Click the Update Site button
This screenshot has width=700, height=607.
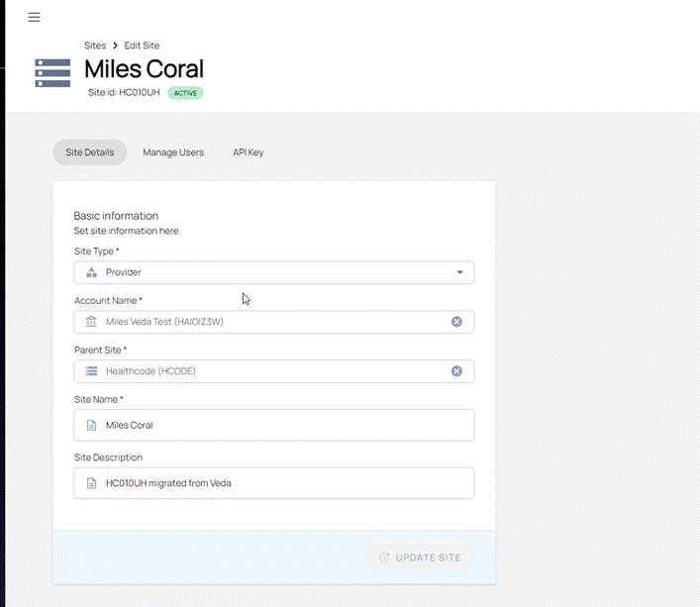(x=419, y=557)
